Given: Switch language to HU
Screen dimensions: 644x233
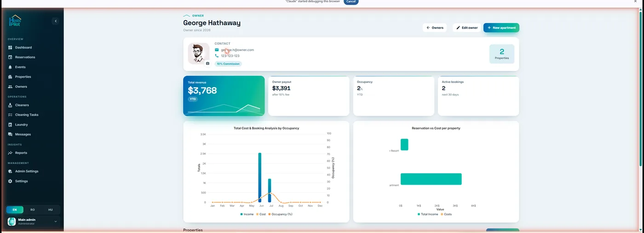Looking at the screenshot, I should click(51, 210).
